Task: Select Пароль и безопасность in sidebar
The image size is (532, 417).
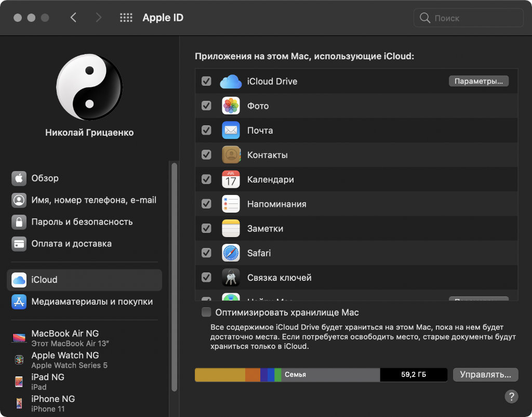Action: tap(82, 221)
